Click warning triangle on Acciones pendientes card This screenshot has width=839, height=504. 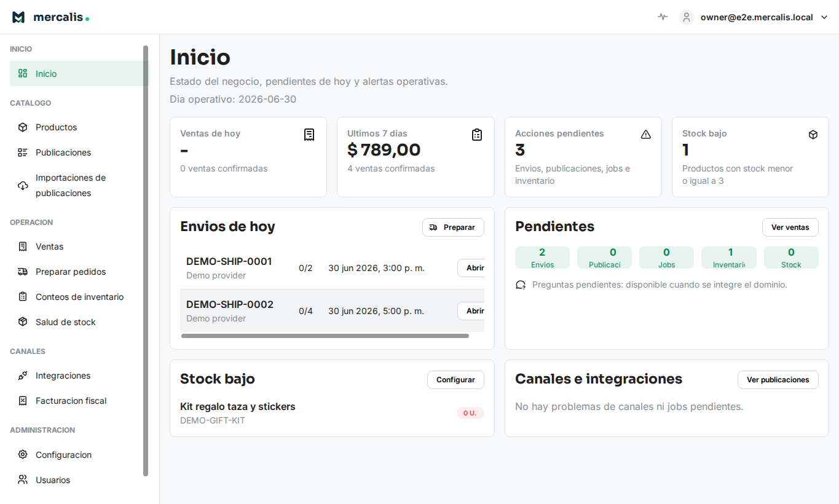pos(645,134)
